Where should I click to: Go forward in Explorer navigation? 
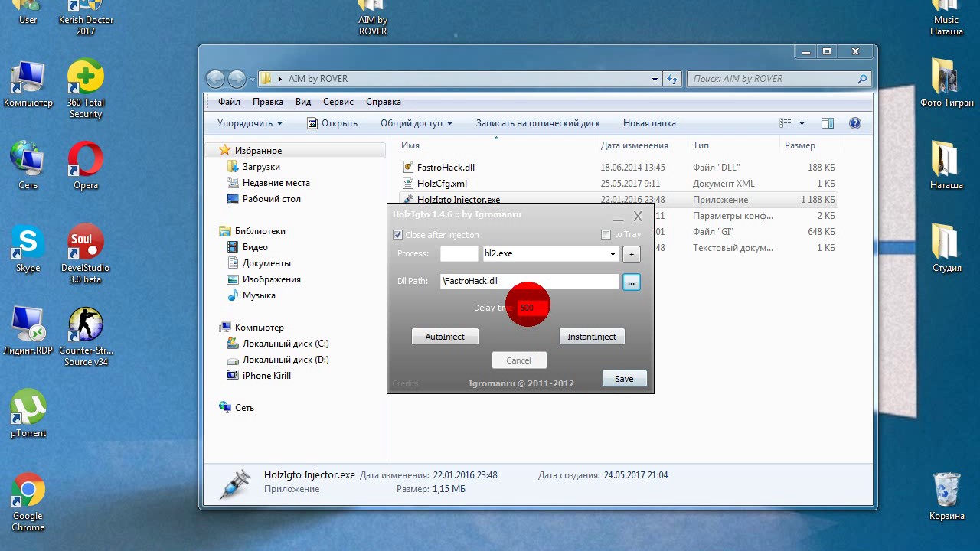(237, 78)
